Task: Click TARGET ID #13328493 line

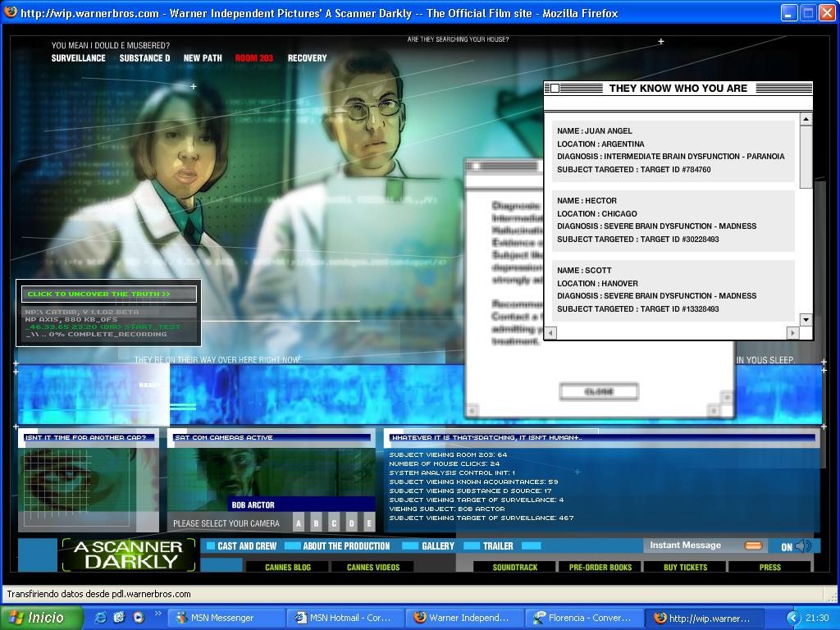Action: click(637, 308)
